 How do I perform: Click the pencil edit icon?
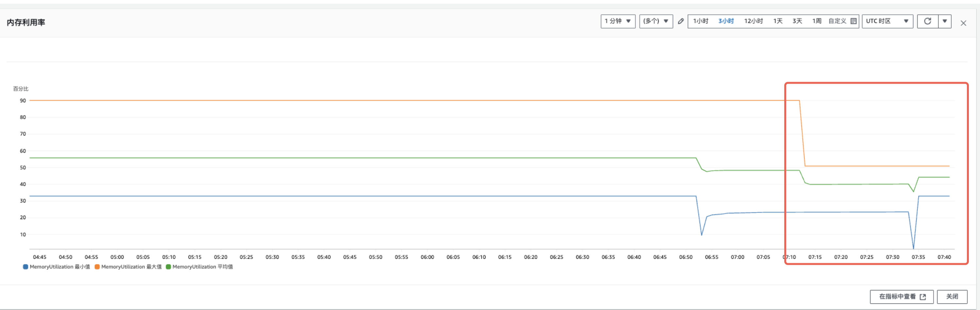681,21
